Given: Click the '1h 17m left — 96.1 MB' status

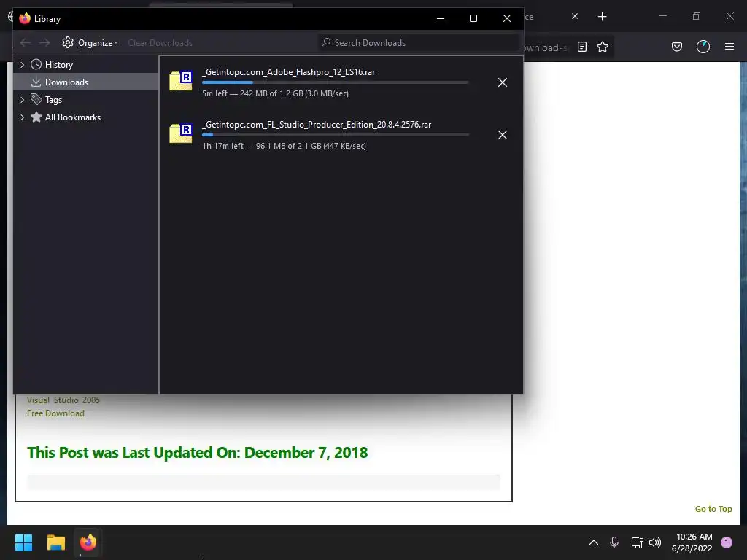Looking at the screenshot, I should 284,146.
